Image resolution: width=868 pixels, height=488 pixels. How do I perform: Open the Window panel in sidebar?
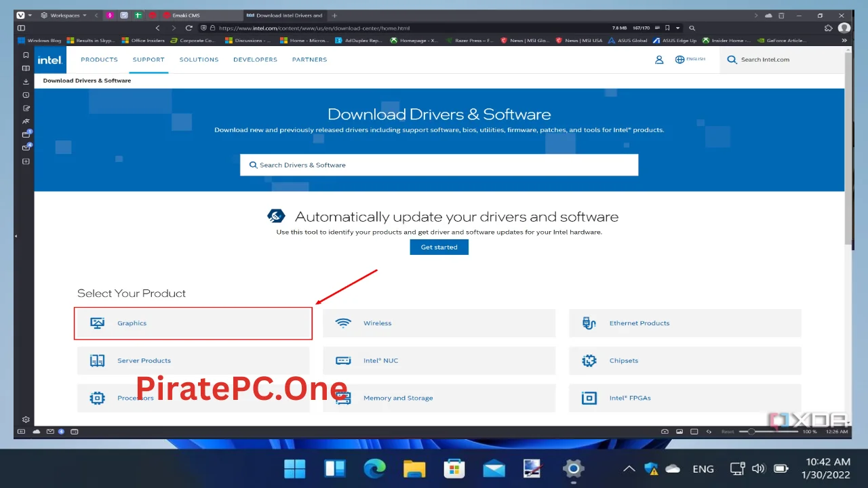tap(26, 134)
